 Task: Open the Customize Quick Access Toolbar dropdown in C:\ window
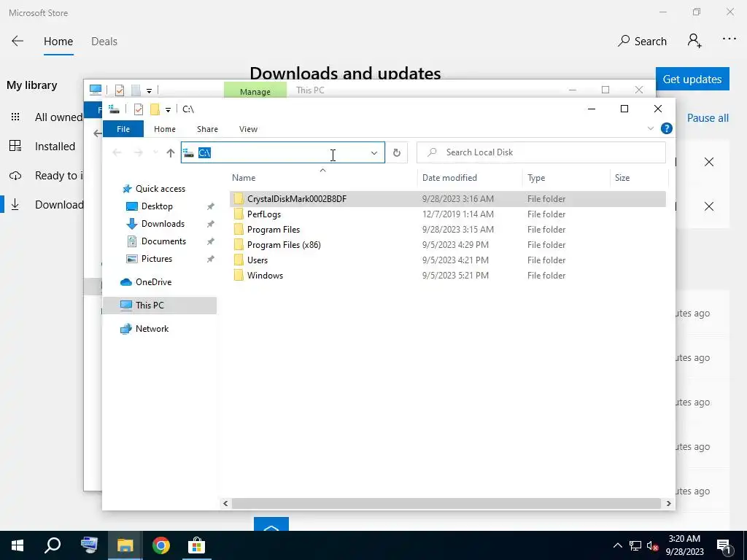(x=168, y=110)
